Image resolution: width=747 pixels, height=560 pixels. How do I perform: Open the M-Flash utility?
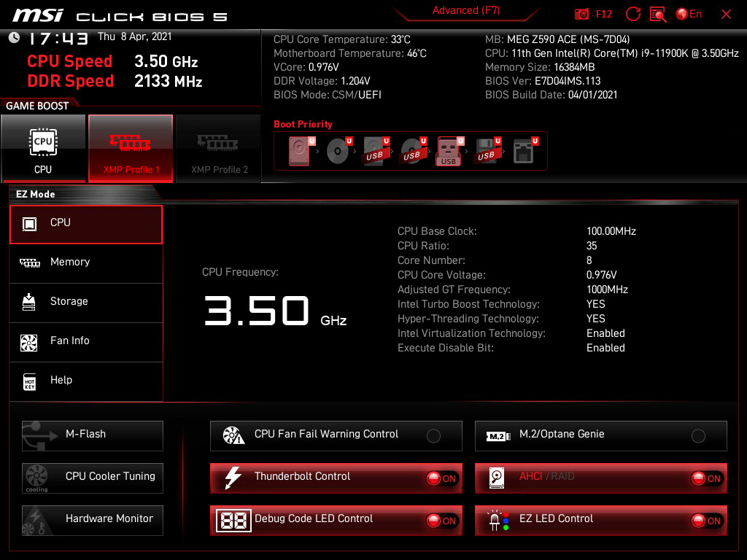pos(93,436)
